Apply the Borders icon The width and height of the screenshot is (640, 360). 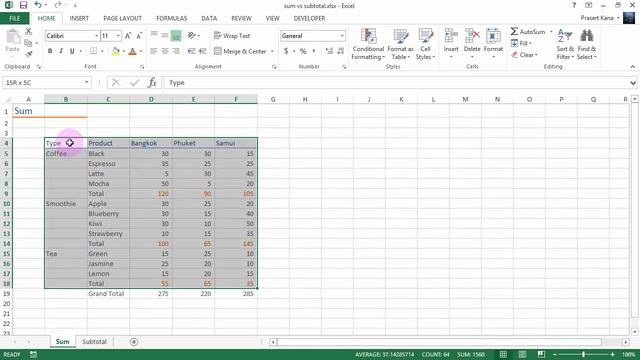pyautogui.click(x=93, y=51)
